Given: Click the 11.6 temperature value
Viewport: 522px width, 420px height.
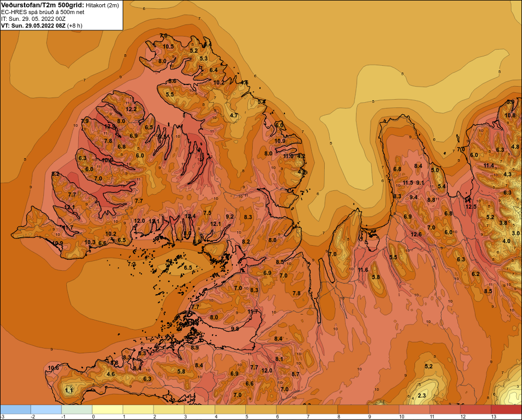Looking at the screenshot, I should click(x=363, y=270).
